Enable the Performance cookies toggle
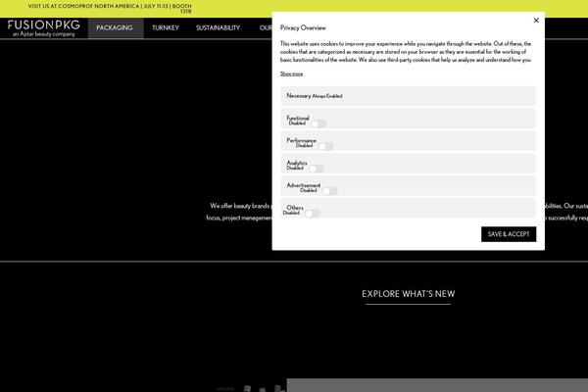Screen dimensions: 588x392 pos(325,146)
